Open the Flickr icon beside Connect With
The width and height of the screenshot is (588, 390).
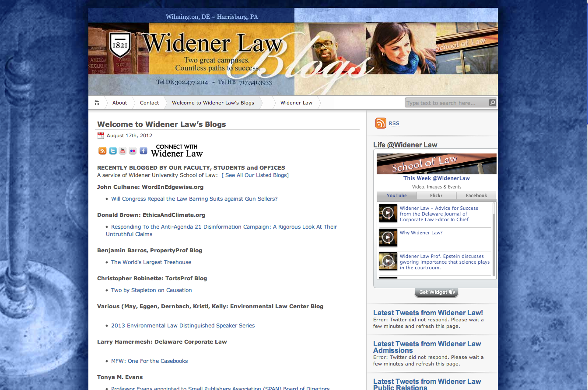pyautogui.click(x=133, y=151)
